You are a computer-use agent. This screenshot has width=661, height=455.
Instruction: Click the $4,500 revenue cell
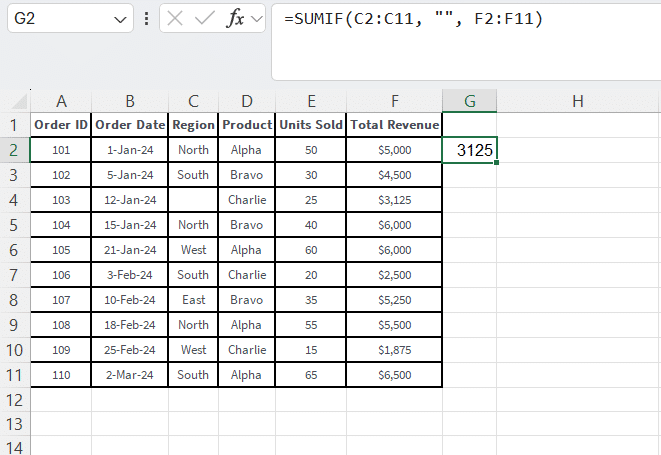(394, 175)
